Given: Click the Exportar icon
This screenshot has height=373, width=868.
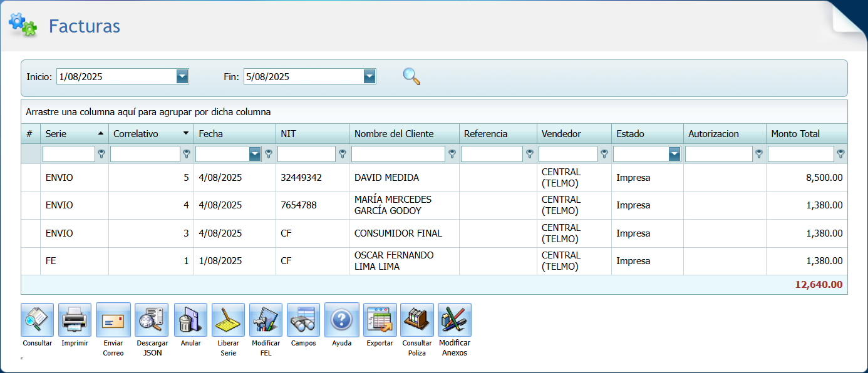Looking at the screenshot, I should 380,320.
